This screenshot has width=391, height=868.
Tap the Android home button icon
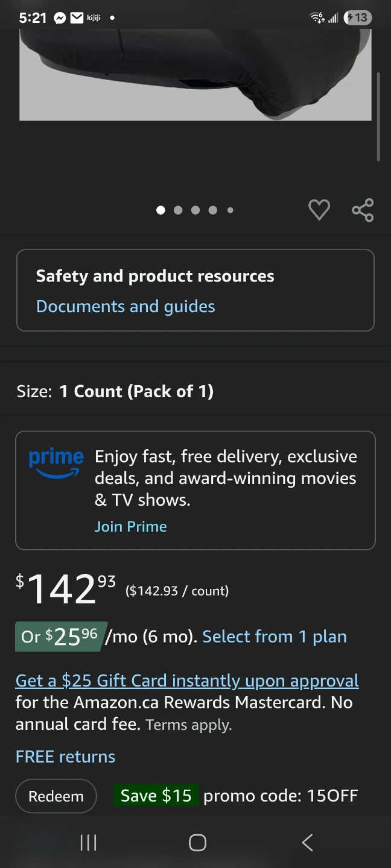(x=197, y=842)
